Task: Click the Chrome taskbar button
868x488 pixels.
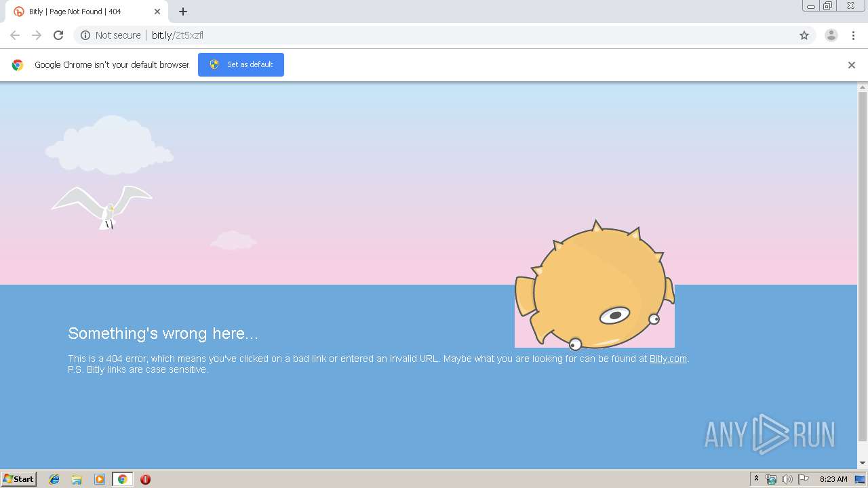Action: pos(122,479)
